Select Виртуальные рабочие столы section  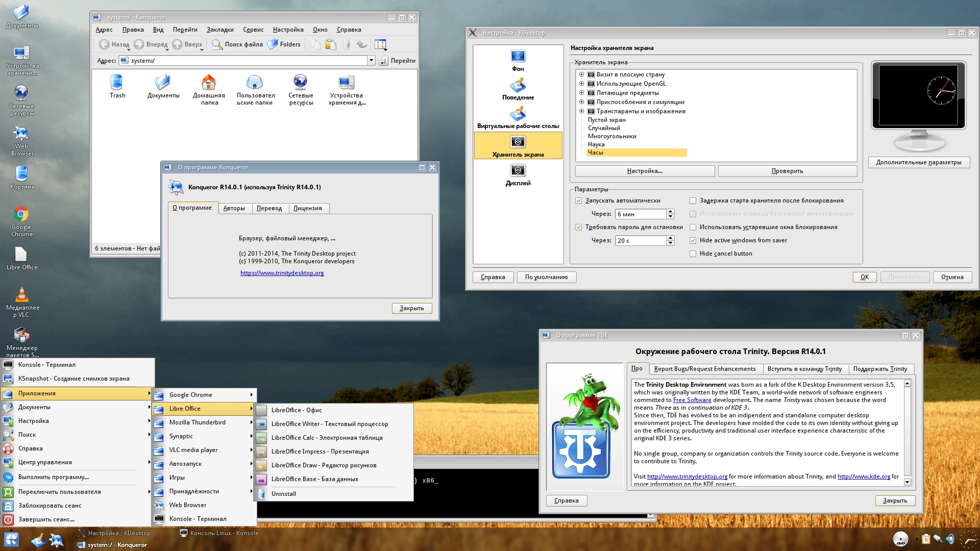[x=518, y=118]
